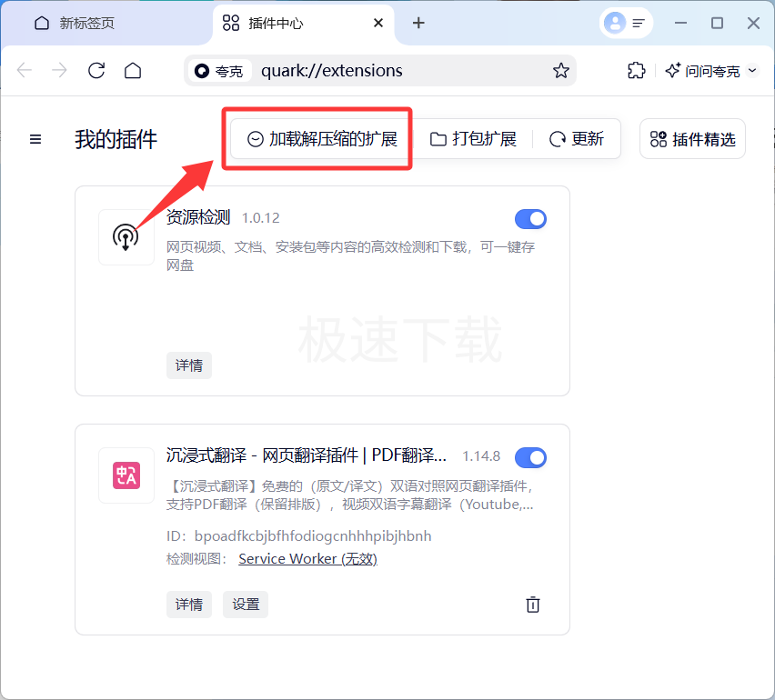Click the version number 1.14.8
The width and height of the screenshot is (775, 700).
481,456
